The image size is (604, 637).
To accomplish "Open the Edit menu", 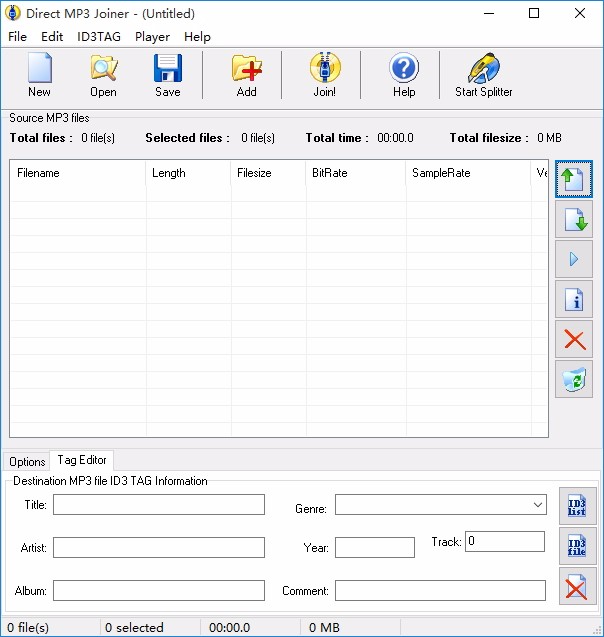I will tap(52, 37).
